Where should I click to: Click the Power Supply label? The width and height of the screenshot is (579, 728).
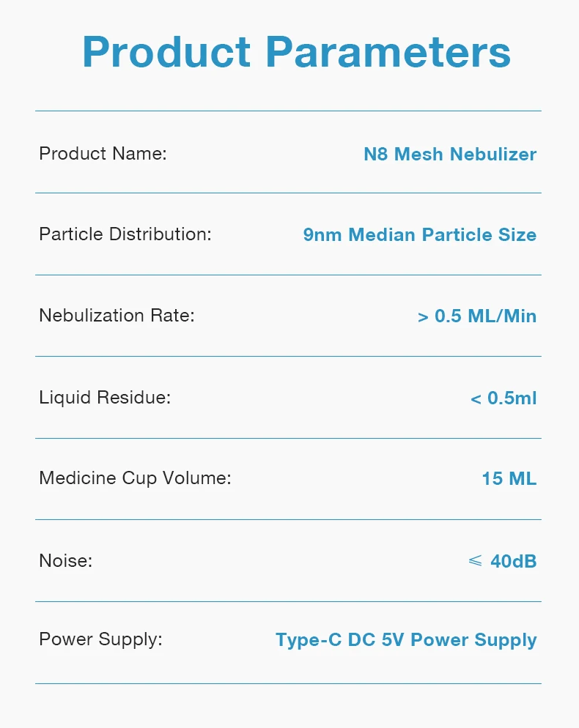pos(100,639)
